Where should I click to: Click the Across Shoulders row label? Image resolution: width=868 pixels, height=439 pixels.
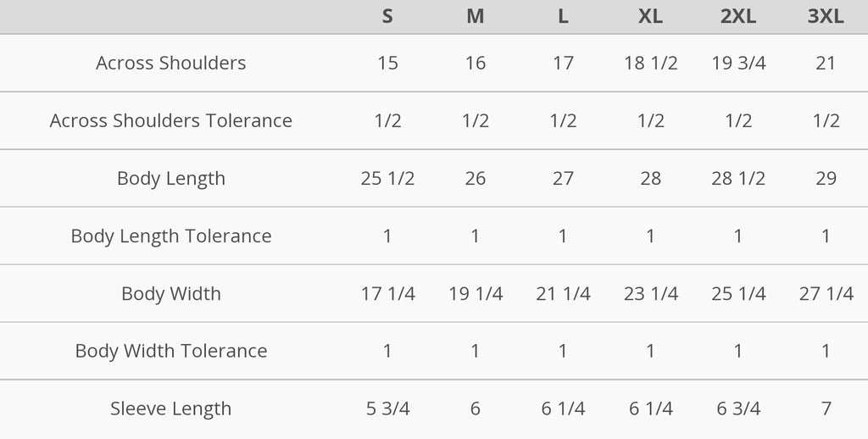pos(171,63)
